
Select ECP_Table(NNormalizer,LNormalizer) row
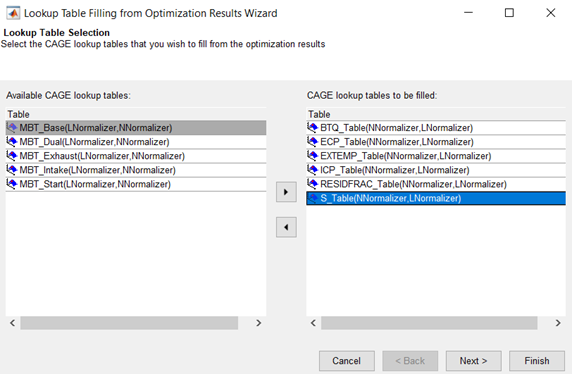[436, 142]
